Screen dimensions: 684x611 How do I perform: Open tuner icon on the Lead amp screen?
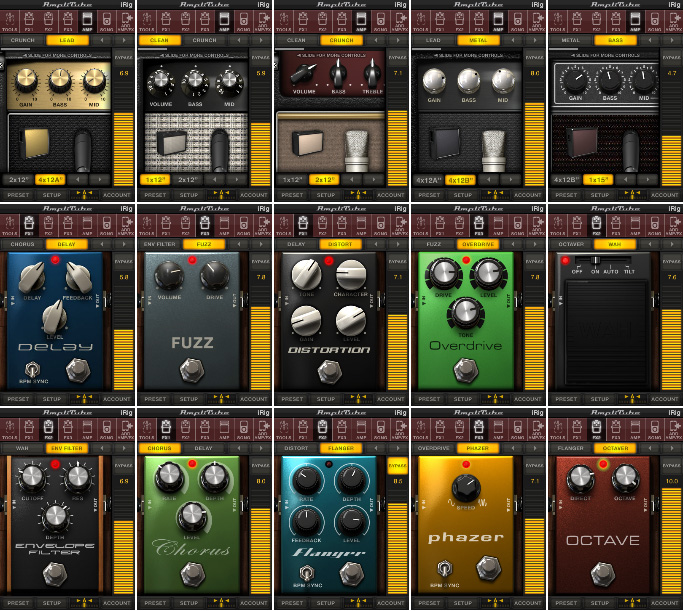84,194
